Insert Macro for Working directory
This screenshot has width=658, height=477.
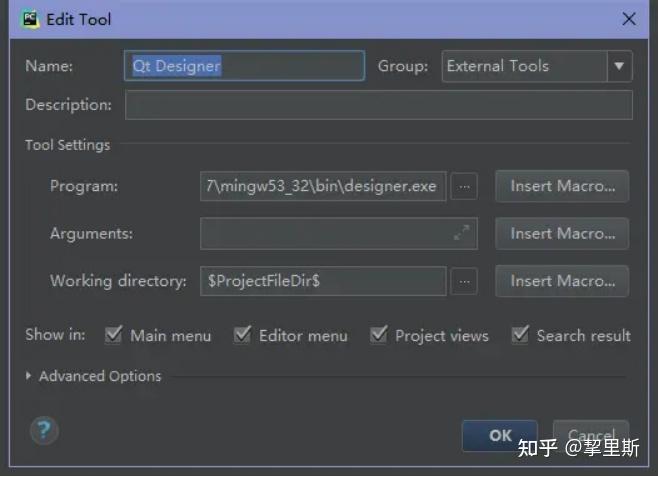point(562,281)
